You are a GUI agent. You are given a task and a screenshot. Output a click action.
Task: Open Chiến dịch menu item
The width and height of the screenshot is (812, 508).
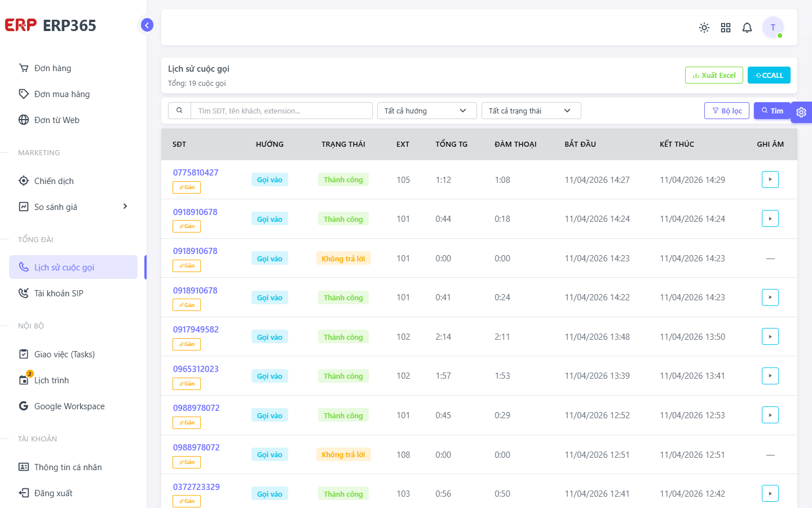coord(73,181)
